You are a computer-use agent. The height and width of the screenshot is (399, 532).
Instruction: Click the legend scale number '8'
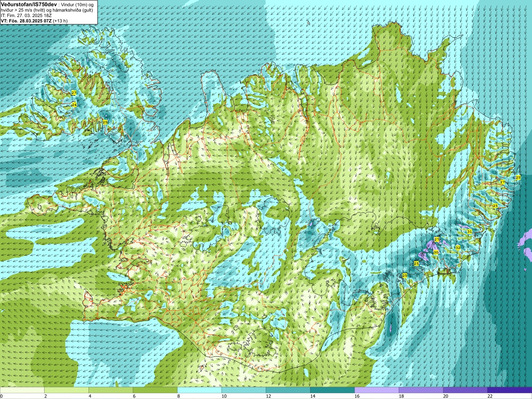(178, 396)
